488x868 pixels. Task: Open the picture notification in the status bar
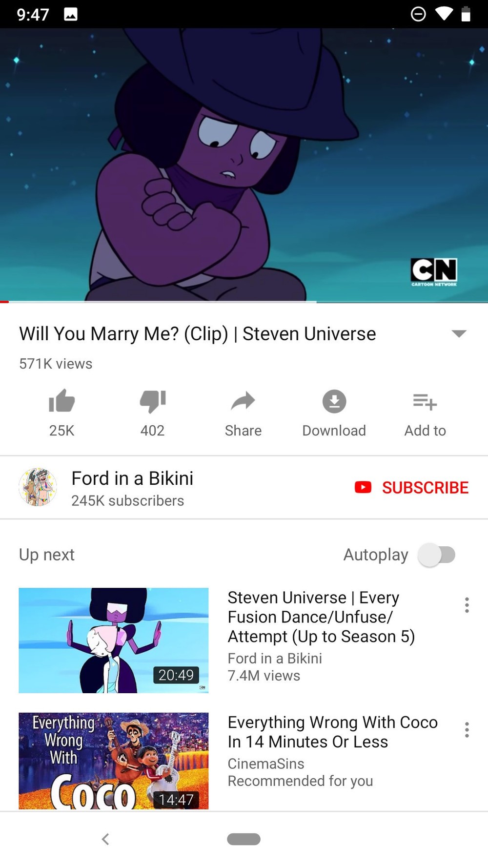71,14
